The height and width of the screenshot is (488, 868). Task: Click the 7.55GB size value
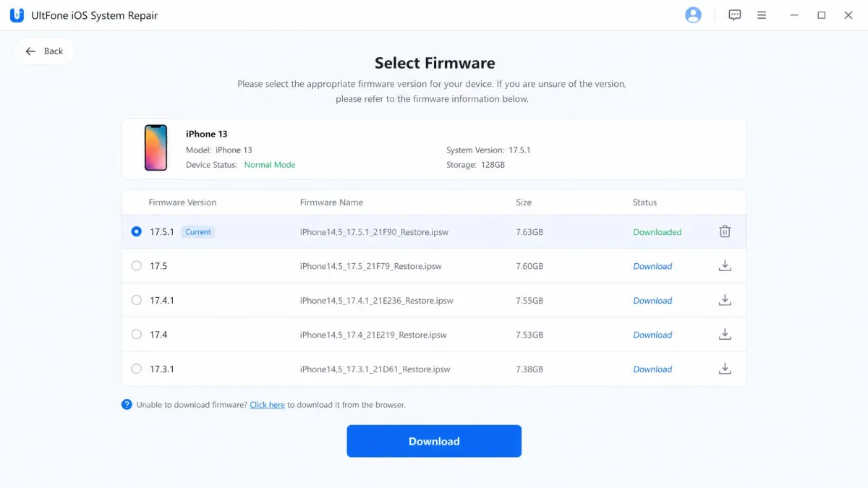coord(529,300)
